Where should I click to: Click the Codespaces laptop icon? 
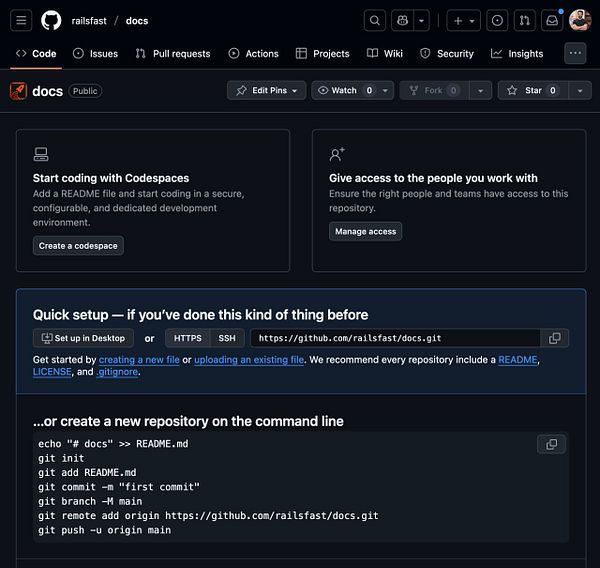tap(41, 154)
